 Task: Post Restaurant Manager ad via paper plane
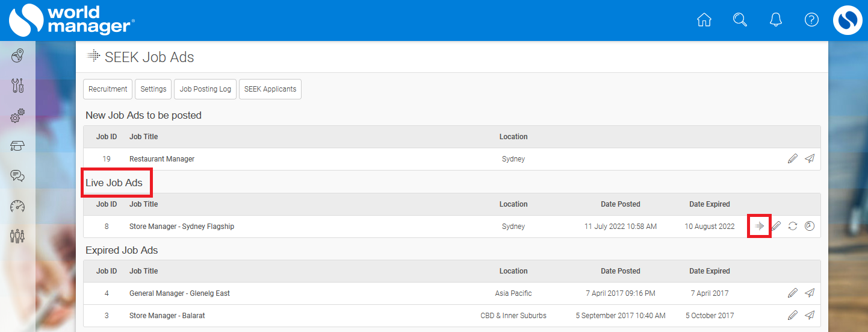[810, 159]
